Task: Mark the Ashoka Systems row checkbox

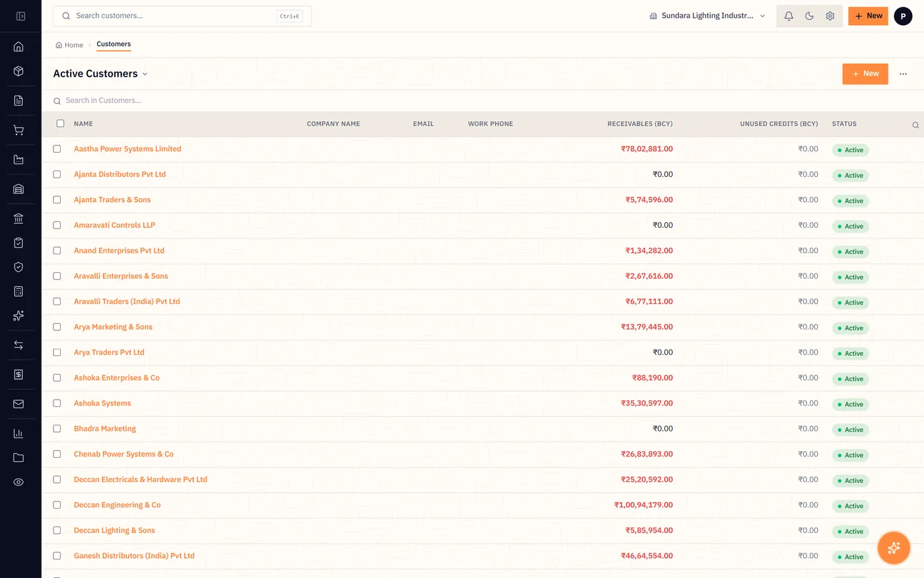Action: [x=57, y=404]
